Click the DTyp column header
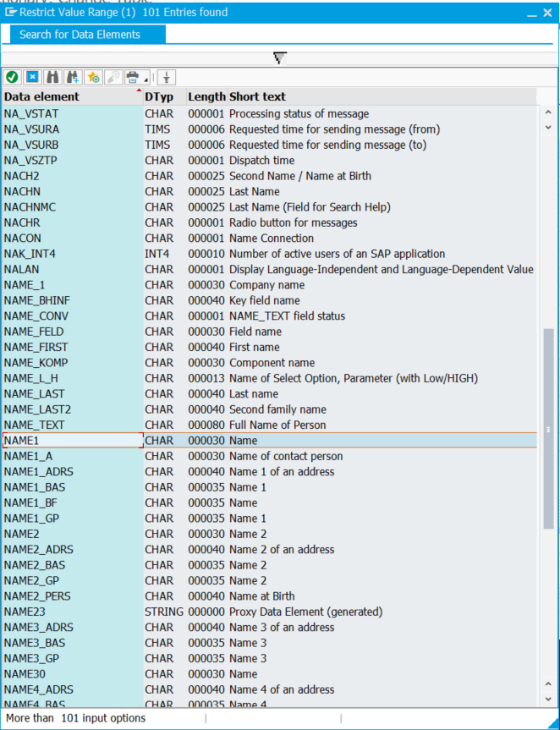This screenshot has height=730, width=560. point(157,97)
